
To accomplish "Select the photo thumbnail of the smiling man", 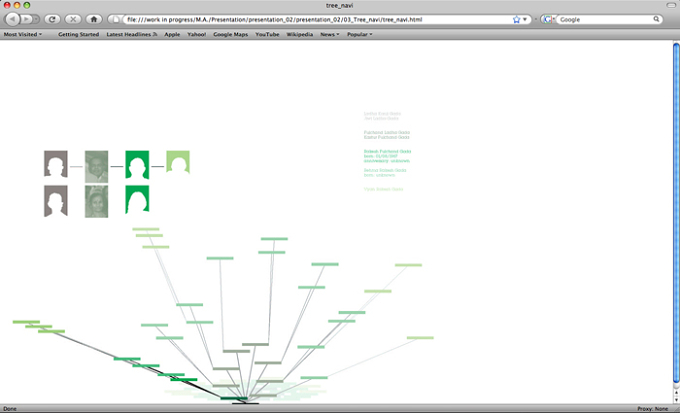I will coord(96,167).
